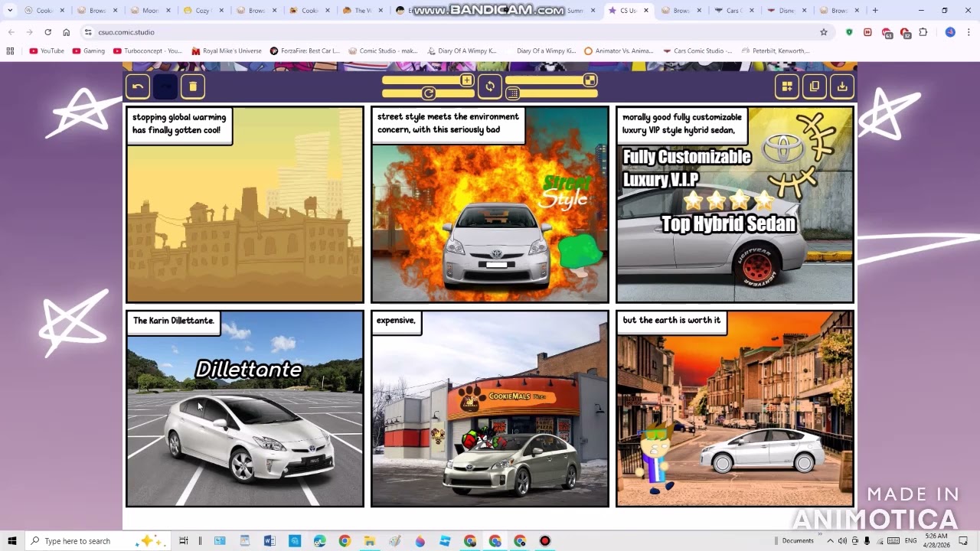
Task: Open the ForzaFire: Best Car bookmark
Action: (x=305, y=51)
